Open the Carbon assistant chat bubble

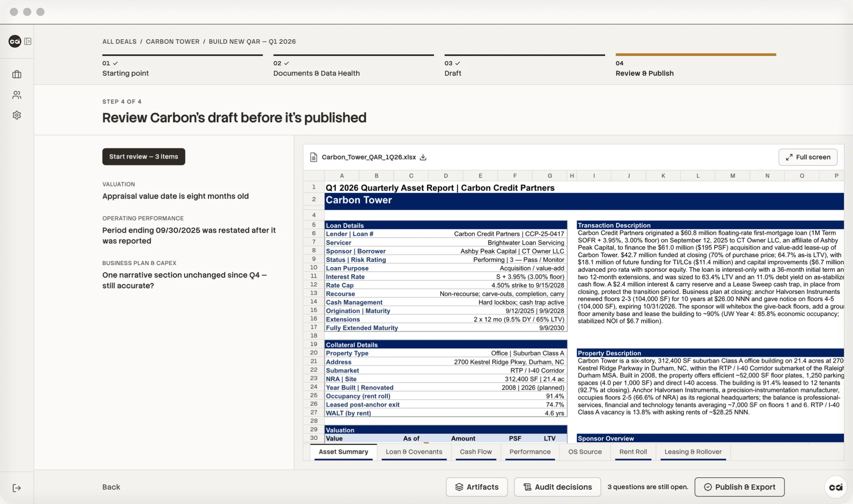(835, 487)
